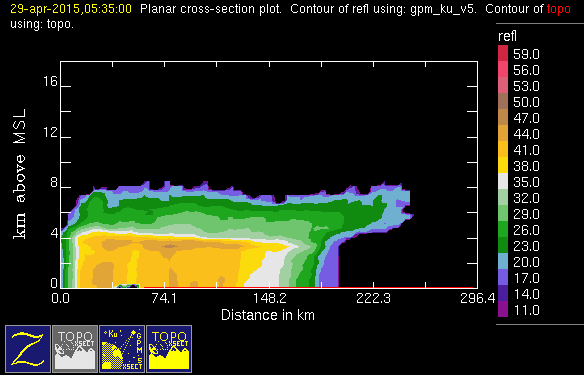
Task: Pick the white 35.0 legend color
Action: click(503, 181)
